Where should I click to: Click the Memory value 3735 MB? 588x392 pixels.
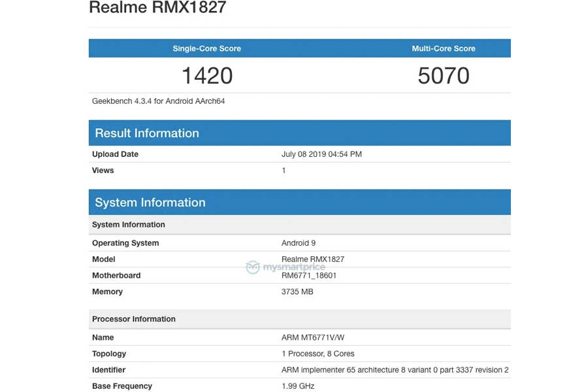click(297, 291)
